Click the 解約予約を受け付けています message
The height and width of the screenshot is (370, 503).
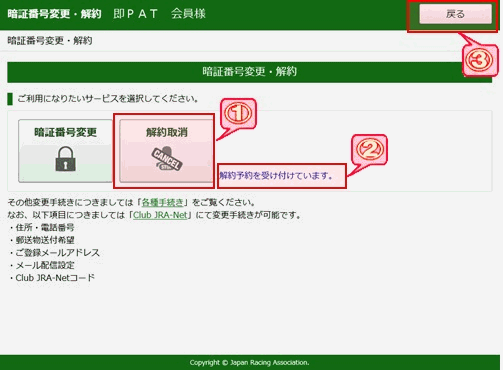[276, 175]
